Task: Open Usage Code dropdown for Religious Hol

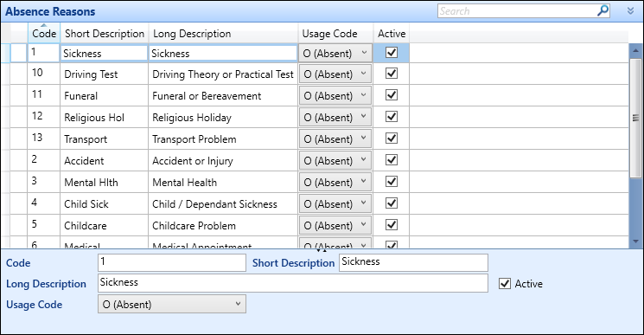Action: [335, 117]
